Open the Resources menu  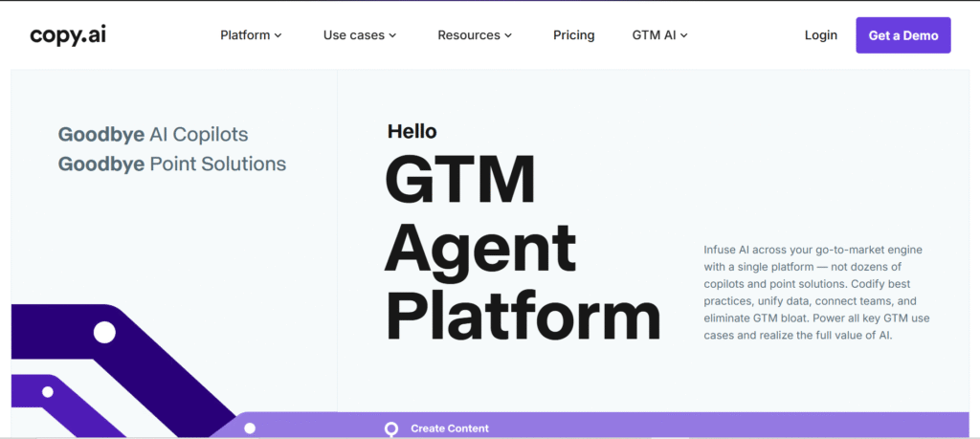point(475,35)
